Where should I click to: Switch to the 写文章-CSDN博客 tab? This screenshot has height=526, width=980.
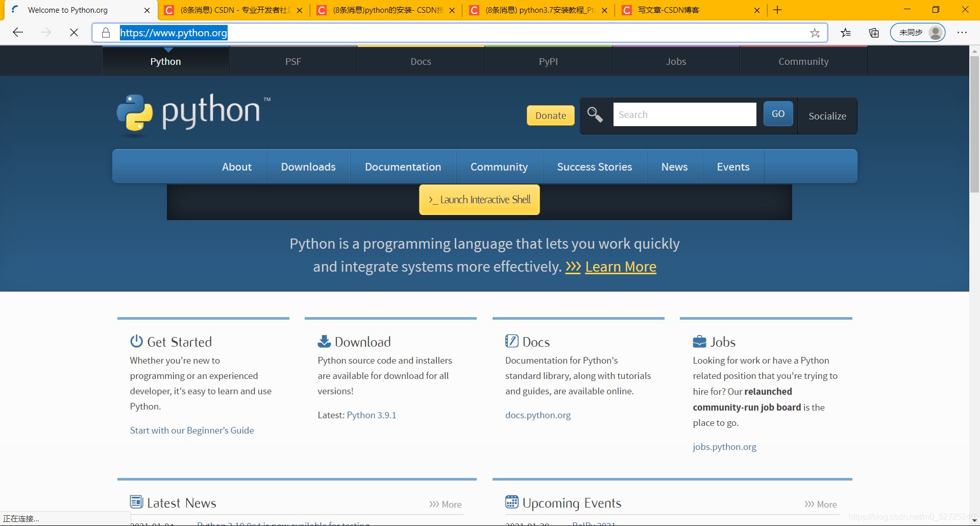tap(692, 10)
